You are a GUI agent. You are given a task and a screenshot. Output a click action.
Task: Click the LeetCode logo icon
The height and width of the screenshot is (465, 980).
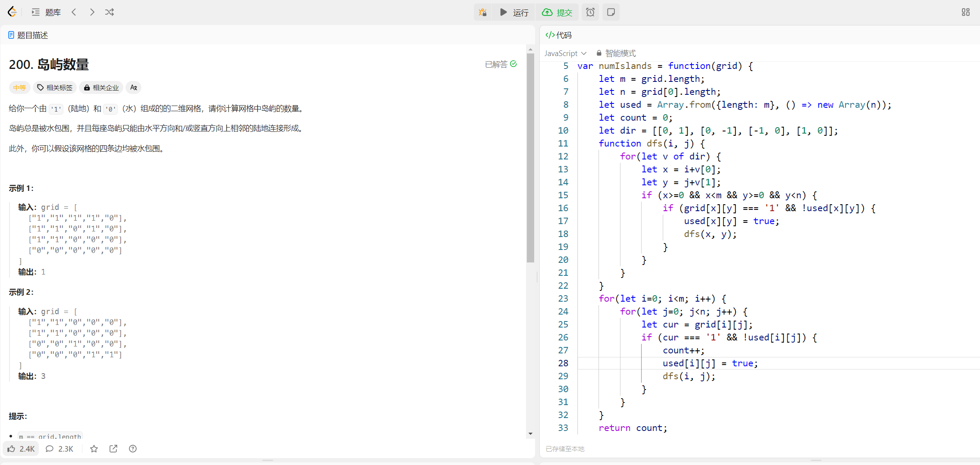click(12, 12)
